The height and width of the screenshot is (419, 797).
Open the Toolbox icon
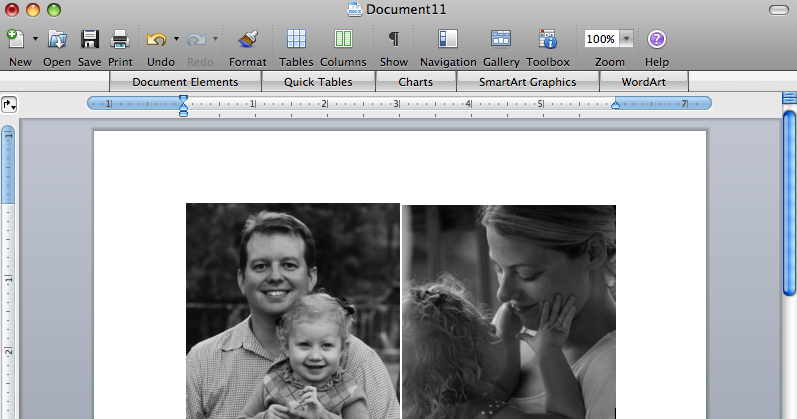pos(548,39)
